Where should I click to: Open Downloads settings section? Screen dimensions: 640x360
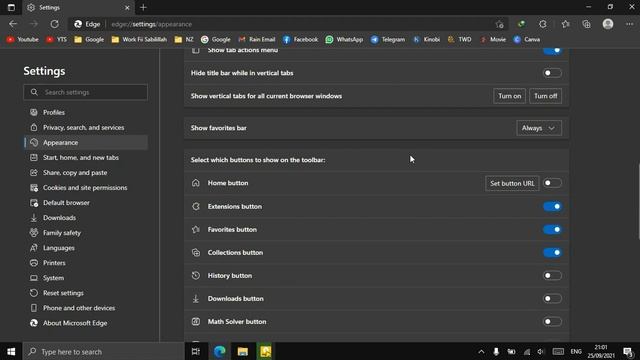(86, 218)
